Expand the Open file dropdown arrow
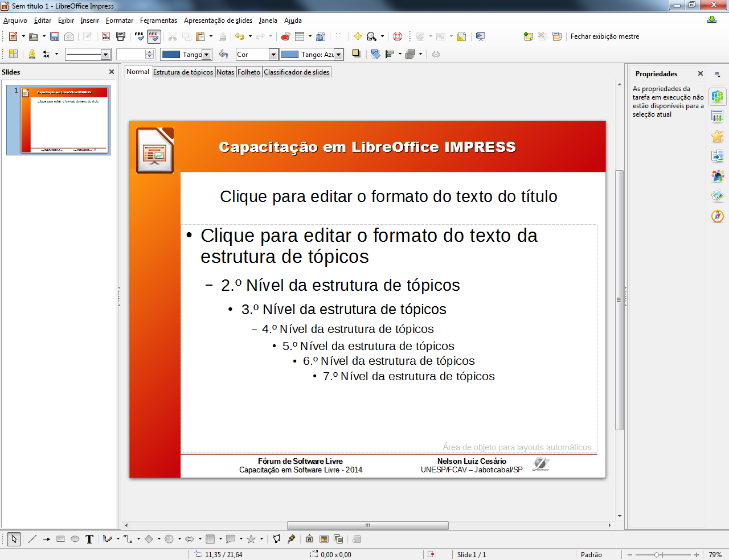This screenshot has width=729, height=560. (x=44, y=36)
